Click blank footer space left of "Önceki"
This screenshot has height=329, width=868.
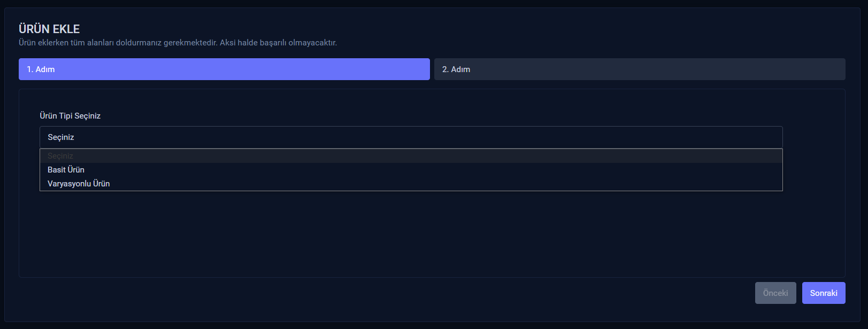coord(374,293)
